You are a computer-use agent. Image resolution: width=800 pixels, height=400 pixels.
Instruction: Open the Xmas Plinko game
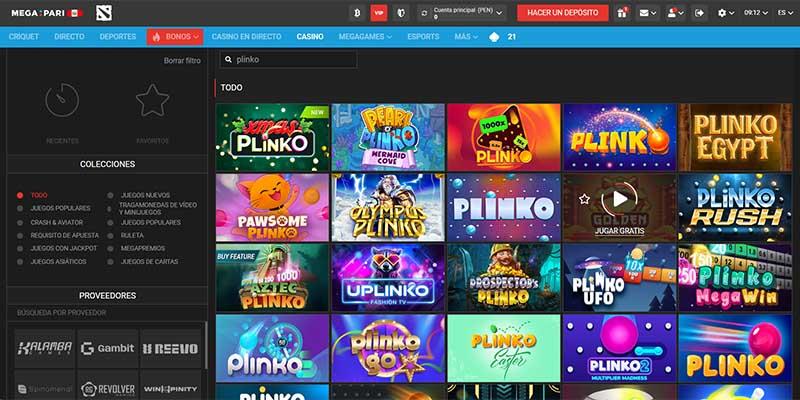coord(272,137)
